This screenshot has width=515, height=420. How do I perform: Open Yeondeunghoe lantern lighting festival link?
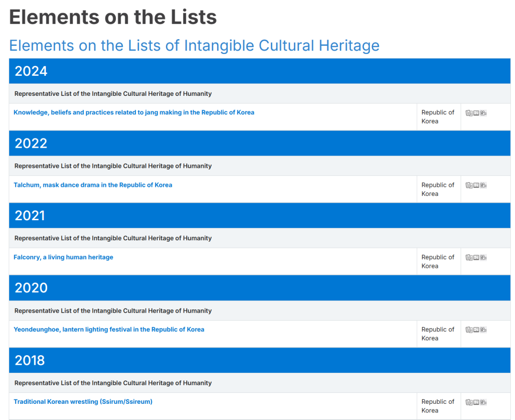point(109,329)
